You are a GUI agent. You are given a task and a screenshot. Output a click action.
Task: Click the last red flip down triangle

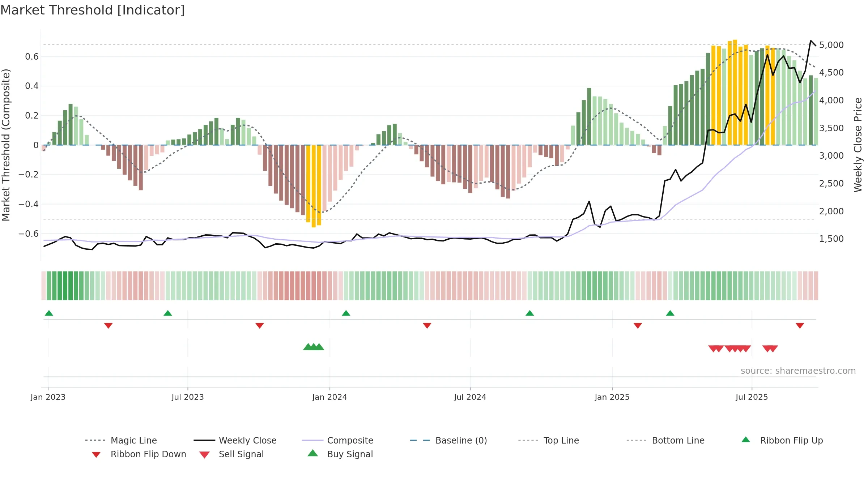coord(800,326)
